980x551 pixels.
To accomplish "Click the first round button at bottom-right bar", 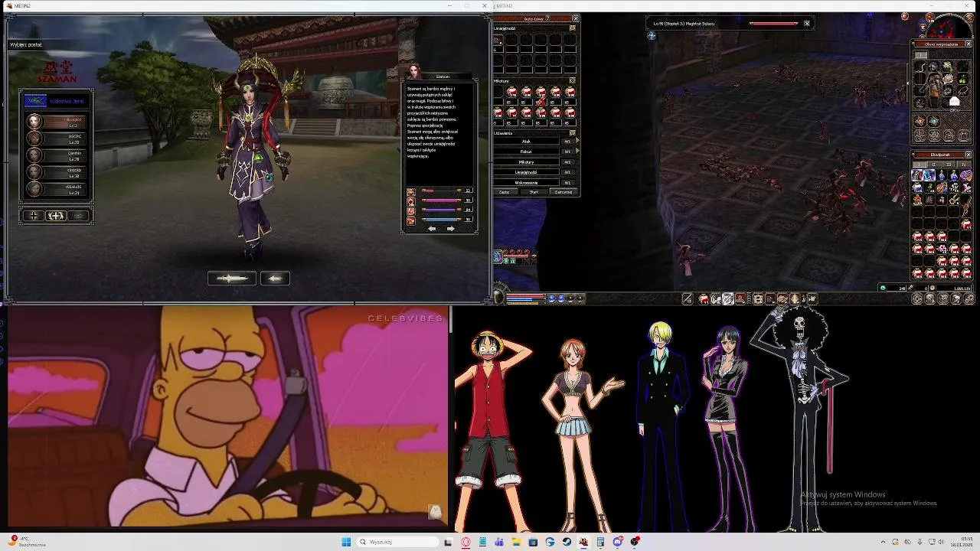I will click(917, 298).
